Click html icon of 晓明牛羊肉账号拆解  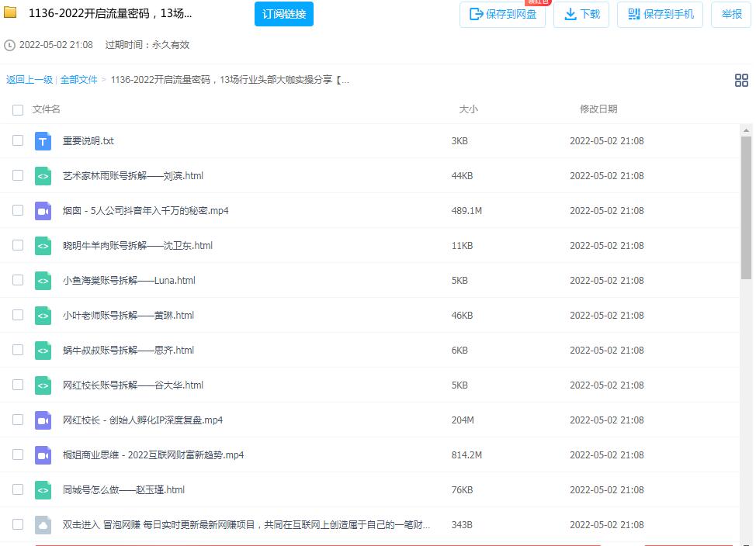click(43, 246)
